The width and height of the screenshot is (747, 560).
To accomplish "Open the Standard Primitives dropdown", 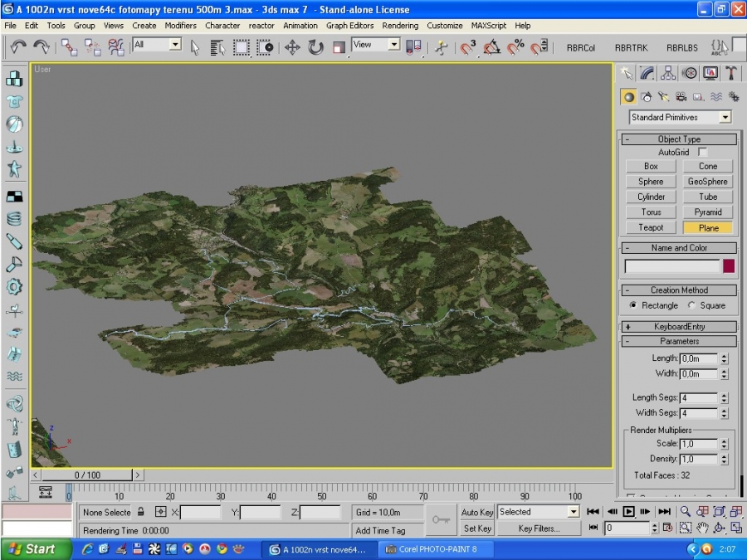I will pos(725,118).
